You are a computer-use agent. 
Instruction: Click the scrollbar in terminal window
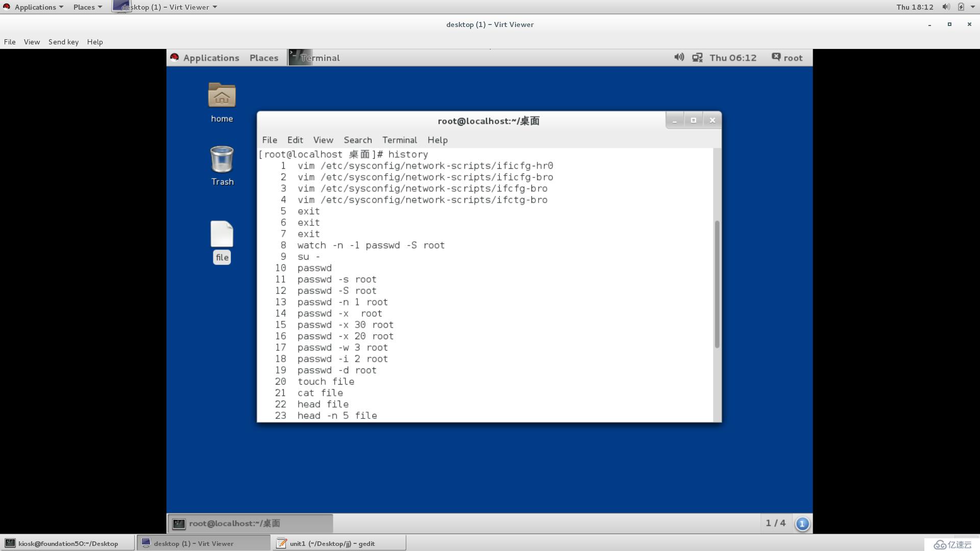(716, 283)
